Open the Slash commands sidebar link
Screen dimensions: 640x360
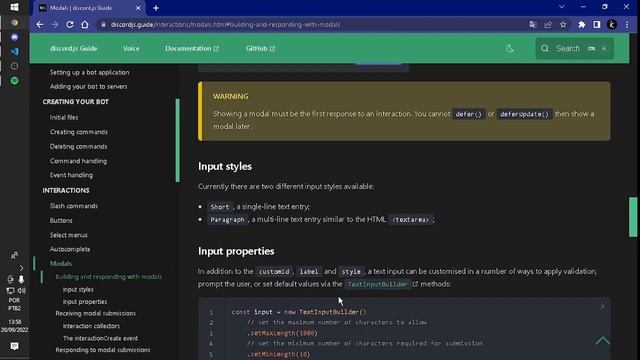click(x=73, y=206)
